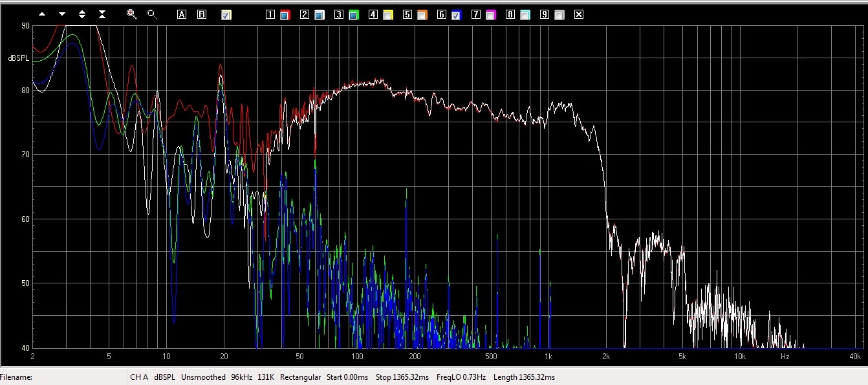This screenshot has height=385, width=868.
Task: Select overlay slot number 1
Action: pos(270,14)
